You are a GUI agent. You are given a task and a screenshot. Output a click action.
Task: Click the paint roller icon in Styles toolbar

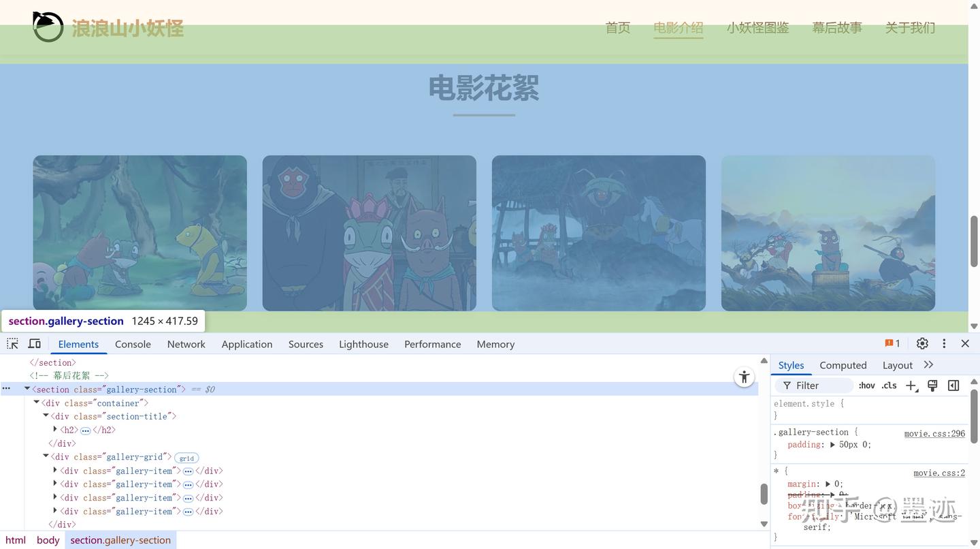click(932, 386)
